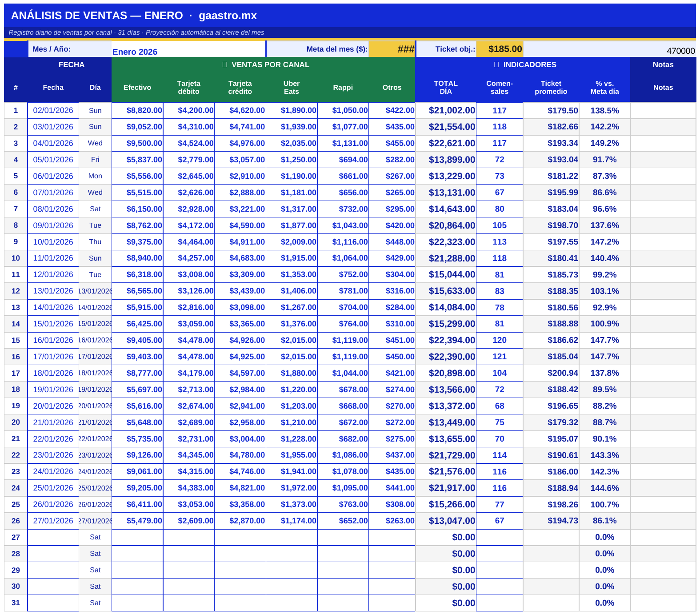This screenshot has height=615, width=700.
Task: Click the 'Ticket promedio' column header
Action: (x=551, y=87)
